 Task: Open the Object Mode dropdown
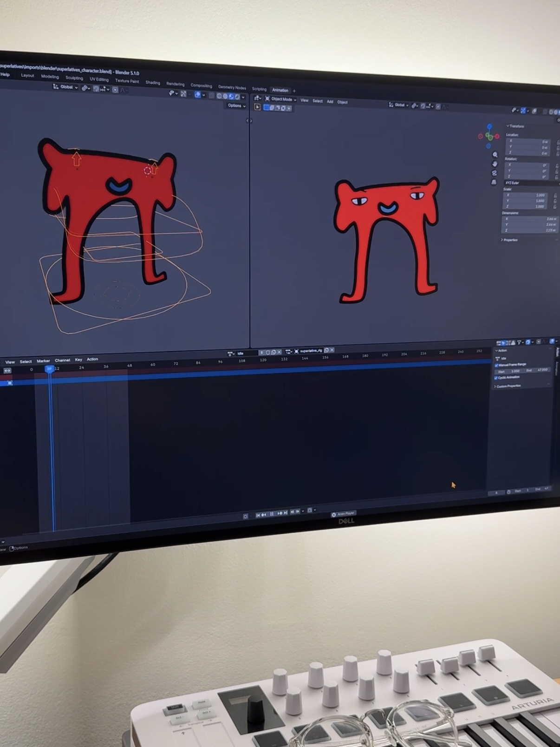tap(280, 99)
